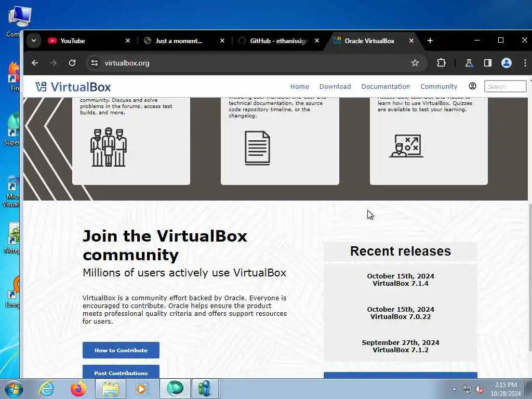Click the taskbar clock showing 2:15 PM
The height and width of the screenshot is (399, 532).
pyautogui.click(x=506, y=389)
